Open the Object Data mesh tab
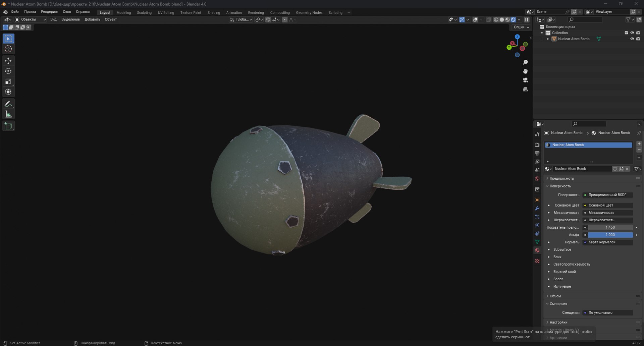Screen dimensions: 644x346 click(537, 242)
